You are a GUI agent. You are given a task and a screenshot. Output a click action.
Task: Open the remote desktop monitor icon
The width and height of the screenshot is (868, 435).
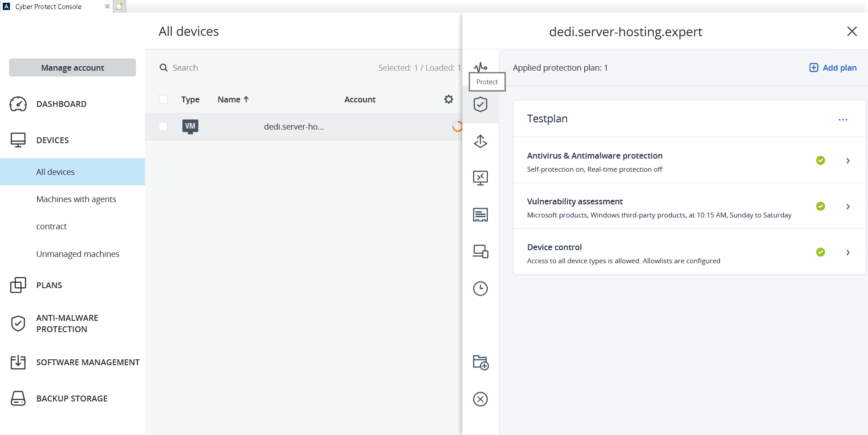(x=480, y=178)
